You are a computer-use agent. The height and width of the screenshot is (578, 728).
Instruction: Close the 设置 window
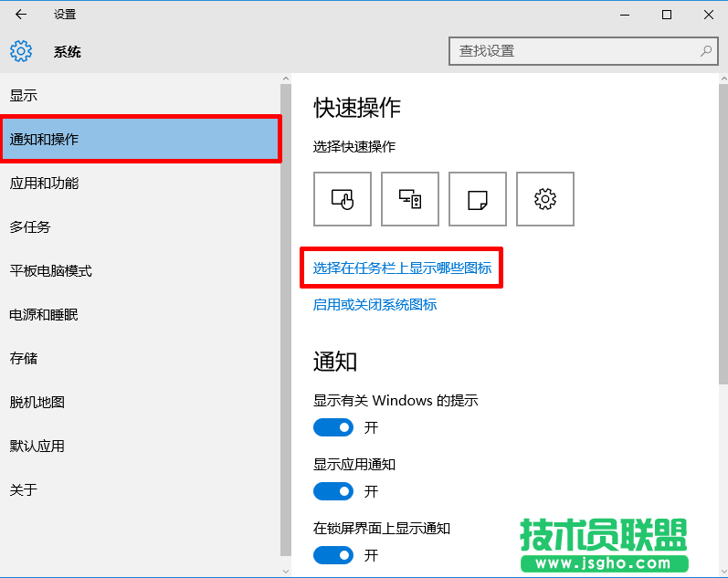click(709, 15)
